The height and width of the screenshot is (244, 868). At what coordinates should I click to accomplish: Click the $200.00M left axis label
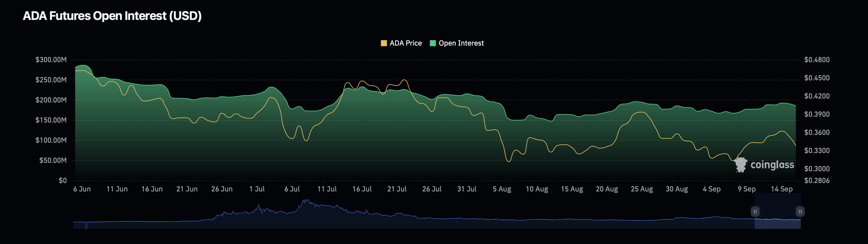[x=51, y=100]
